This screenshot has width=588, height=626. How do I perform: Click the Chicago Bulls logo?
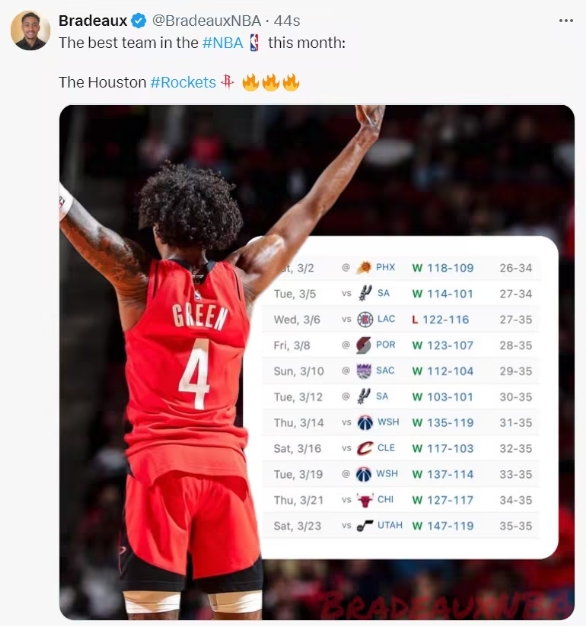click(x=364, y=500)
